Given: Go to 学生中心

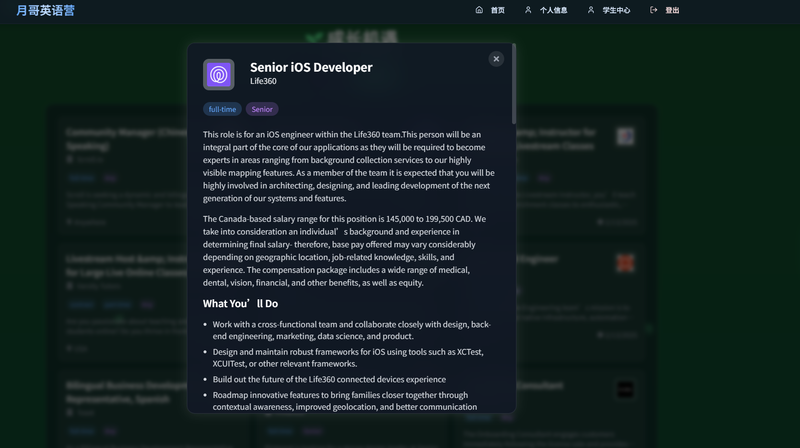Looking at the screenshot, I should 616,10.
